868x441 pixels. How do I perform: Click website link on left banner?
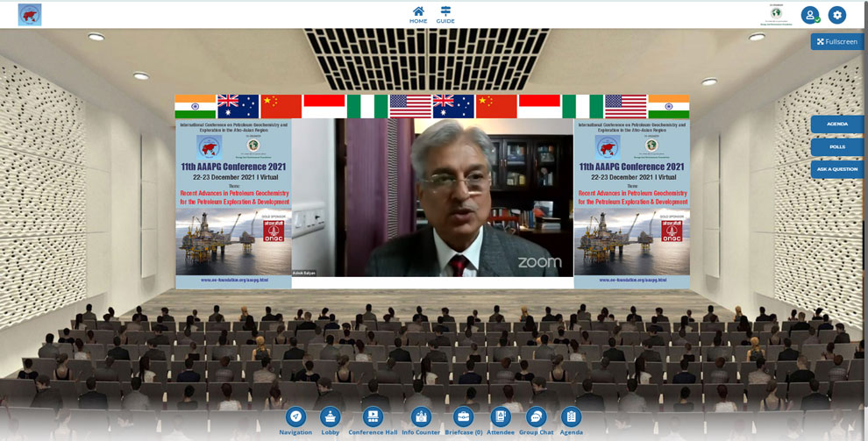point(234,280)
